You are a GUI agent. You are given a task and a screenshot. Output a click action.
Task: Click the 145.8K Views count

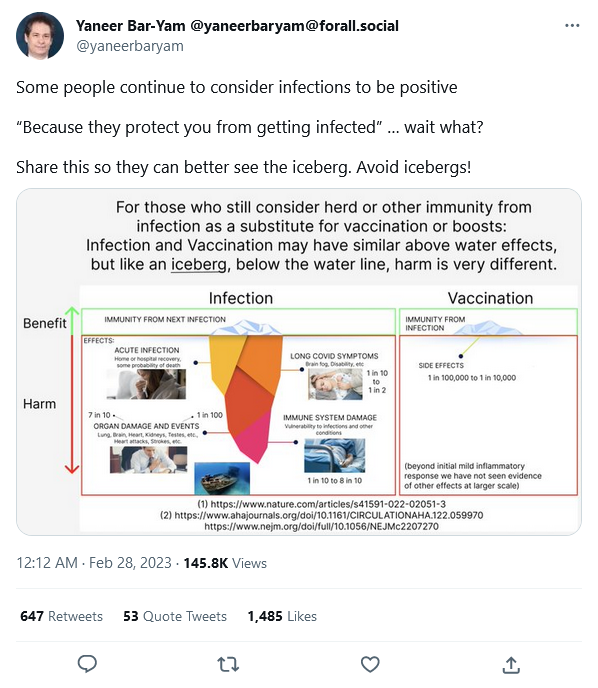(x=225, y=563)
